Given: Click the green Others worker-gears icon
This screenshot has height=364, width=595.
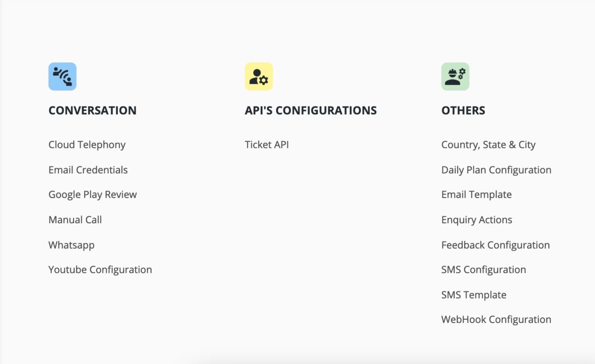Looking at the screenshot, I should (455, 76).
